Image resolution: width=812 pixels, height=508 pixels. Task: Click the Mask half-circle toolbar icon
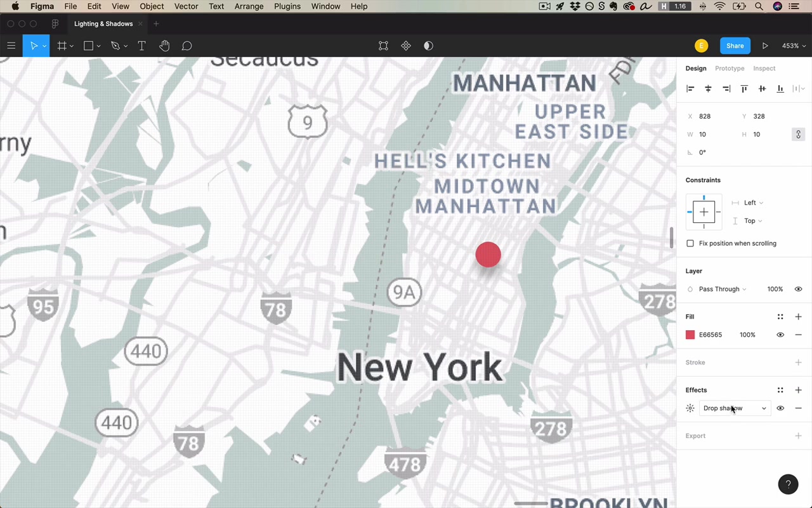click(x=428, y=46)
